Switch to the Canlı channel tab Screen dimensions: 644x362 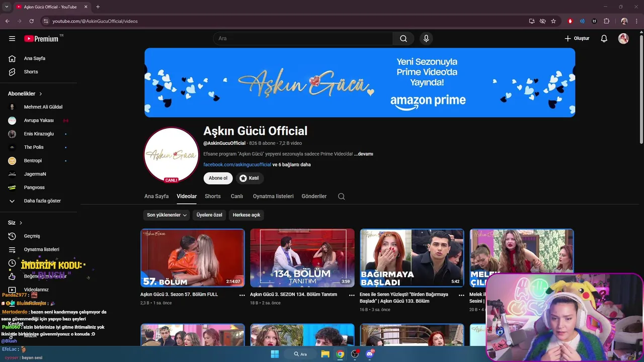(237, 197)
